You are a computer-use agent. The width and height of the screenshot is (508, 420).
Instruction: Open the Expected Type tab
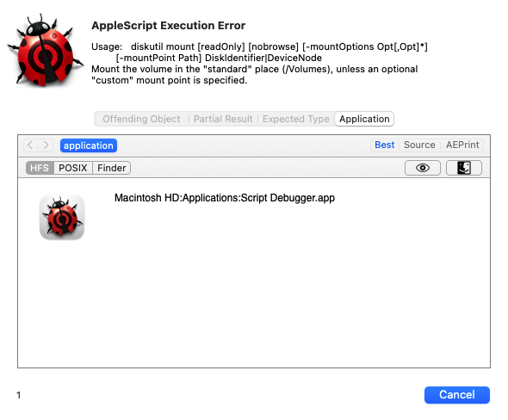pos(296,119)
